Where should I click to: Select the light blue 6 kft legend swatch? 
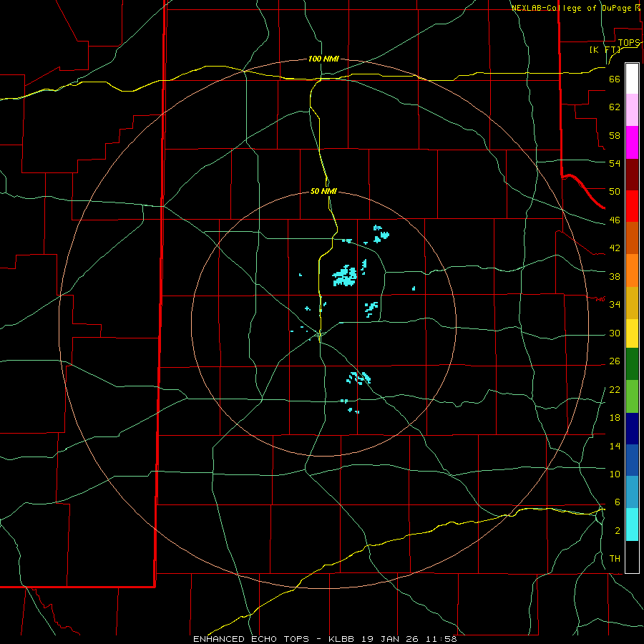(632, 492)
